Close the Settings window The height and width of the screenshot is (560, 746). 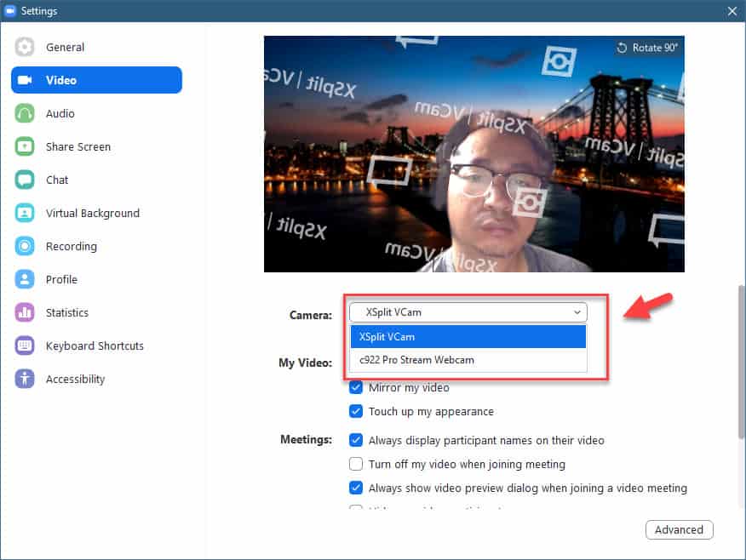pos(732,11)
